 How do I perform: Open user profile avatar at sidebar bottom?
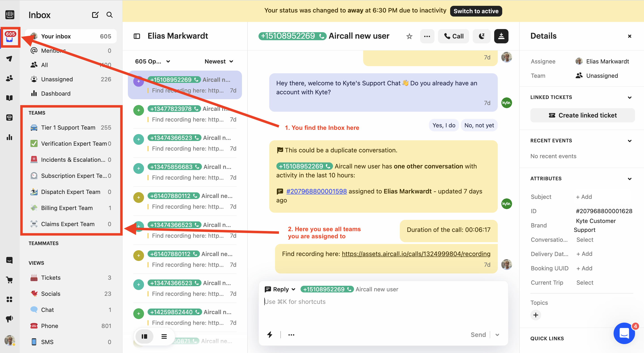pyautogui.click(x=10, y=340)
